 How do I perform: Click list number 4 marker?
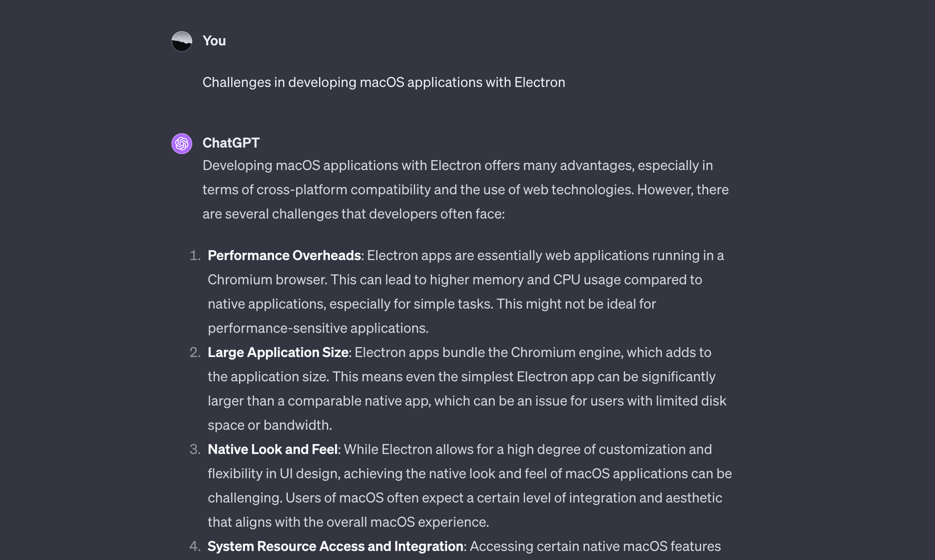pyautogui.click(x=195, y=546)
